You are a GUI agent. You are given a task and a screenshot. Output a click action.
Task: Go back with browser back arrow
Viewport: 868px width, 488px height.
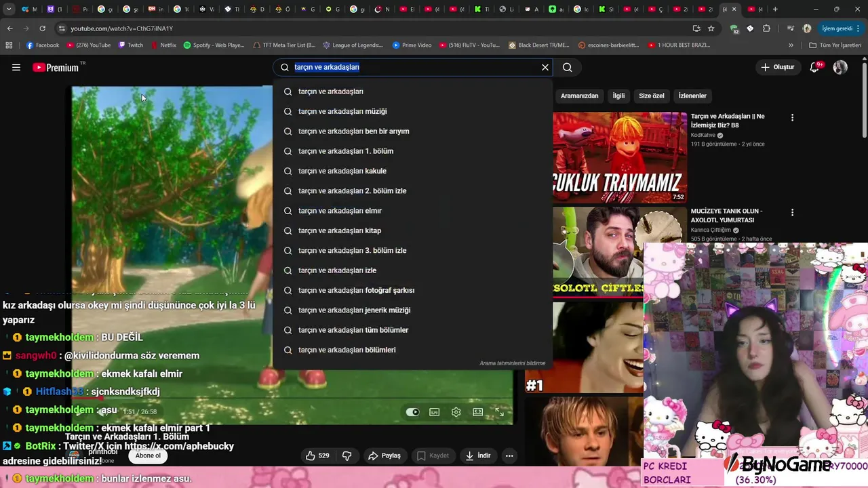pos(9,28)
